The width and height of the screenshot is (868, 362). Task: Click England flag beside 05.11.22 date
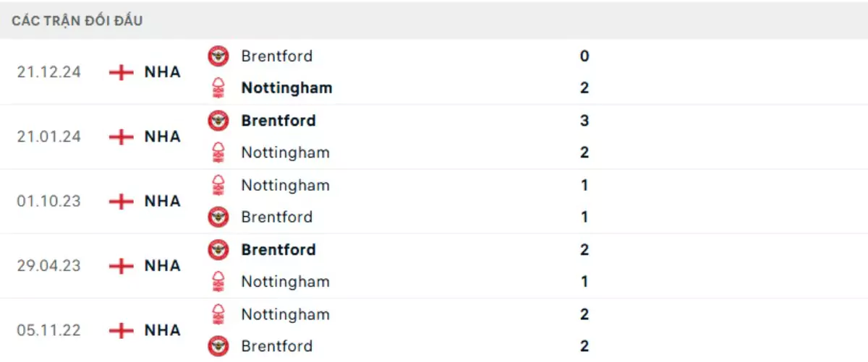[122, 330]
